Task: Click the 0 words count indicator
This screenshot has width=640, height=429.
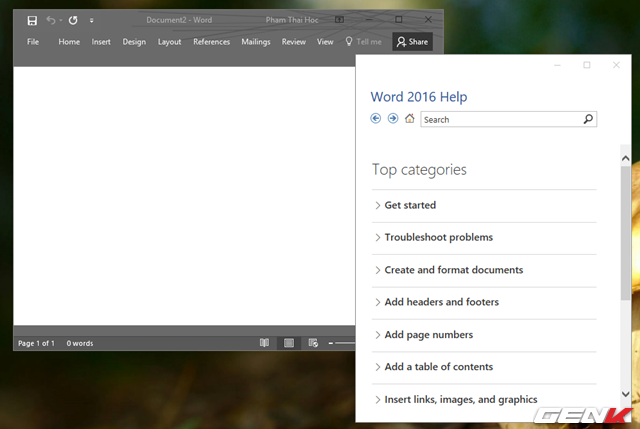Action: click(x=80, y=343)
